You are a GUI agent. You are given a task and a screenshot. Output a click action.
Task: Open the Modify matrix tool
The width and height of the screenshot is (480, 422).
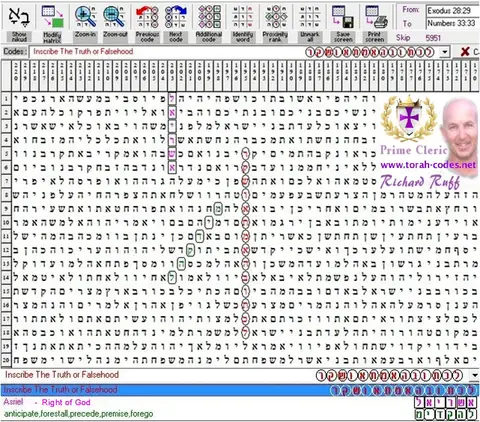point(52,16)
